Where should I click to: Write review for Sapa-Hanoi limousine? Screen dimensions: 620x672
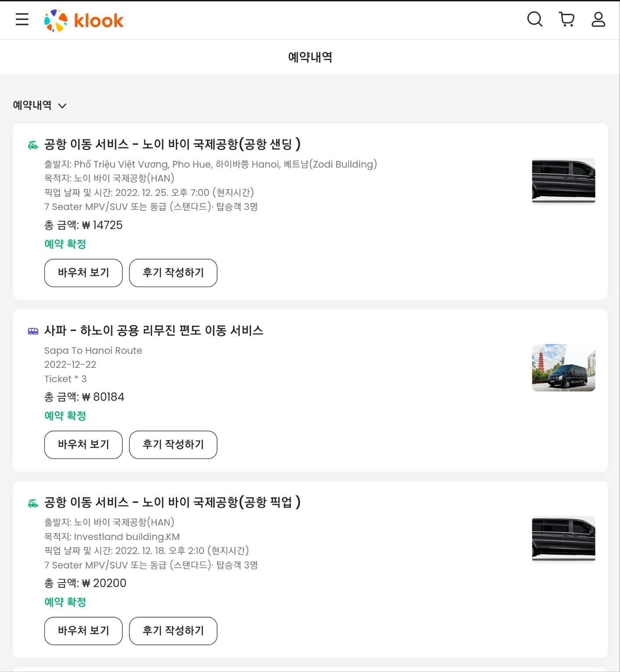pos(173,444)
